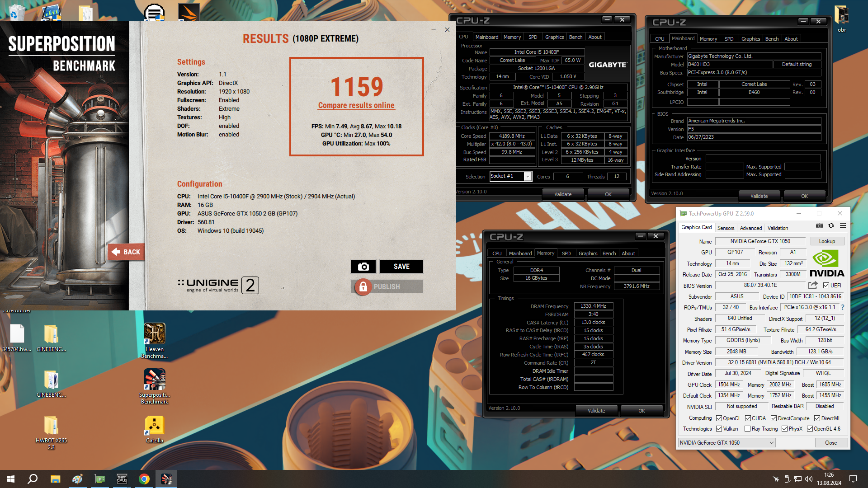Viewport: 868px width, 488px height.
Task: Click the volume speaker tray icon
Action: pyautogui.click(x=809, y=479)
